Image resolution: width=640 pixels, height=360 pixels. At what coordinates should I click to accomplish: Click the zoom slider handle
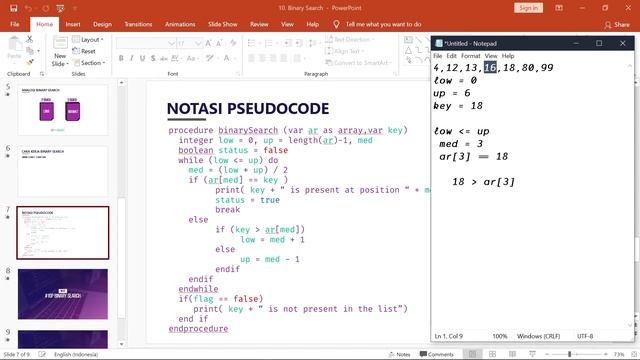tap(569, 354)
